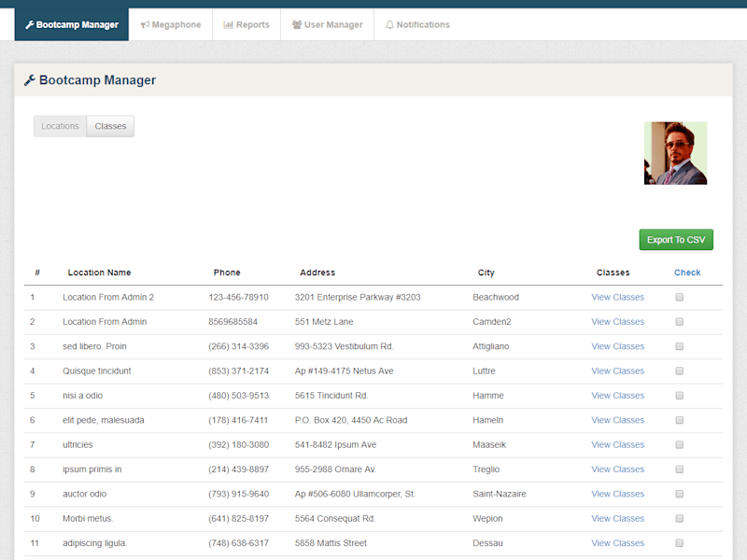Screen dimensions: 747x560
Task: Click the wrench icon beside page heading
Action: click(30, 80)
